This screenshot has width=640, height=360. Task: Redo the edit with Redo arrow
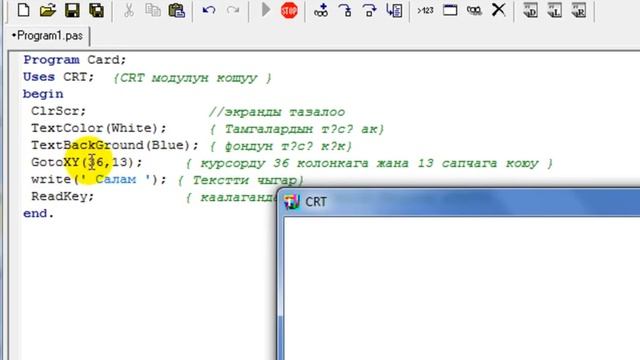click(x=233, y=10)
